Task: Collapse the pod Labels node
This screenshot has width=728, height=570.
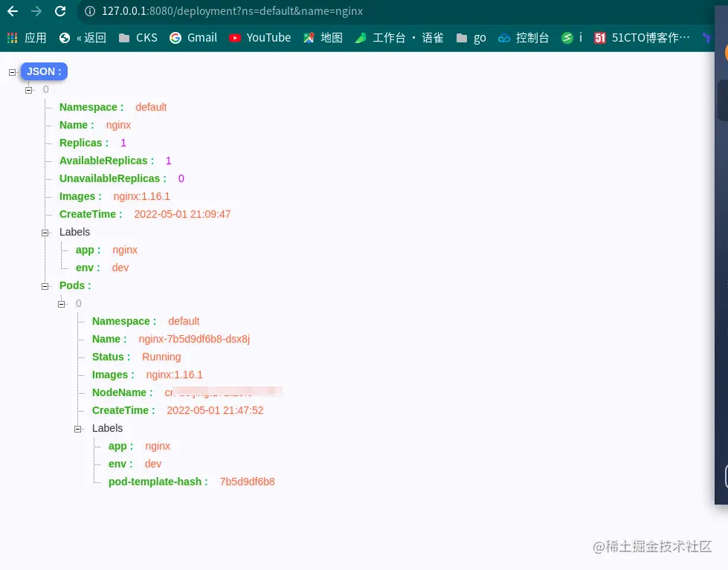Action: [x=78, y=429]
